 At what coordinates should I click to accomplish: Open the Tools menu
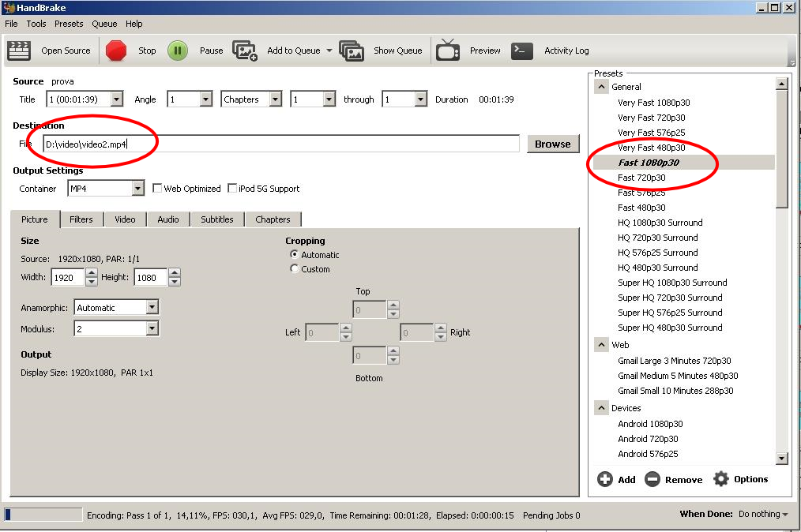[x=36, y=24]
